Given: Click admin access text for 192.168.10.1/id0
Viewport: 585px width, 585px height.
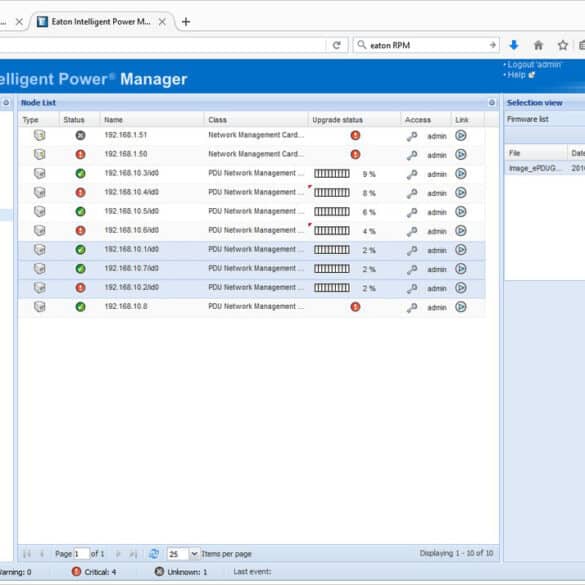Looking at the screenshot, I should [437, 250].
